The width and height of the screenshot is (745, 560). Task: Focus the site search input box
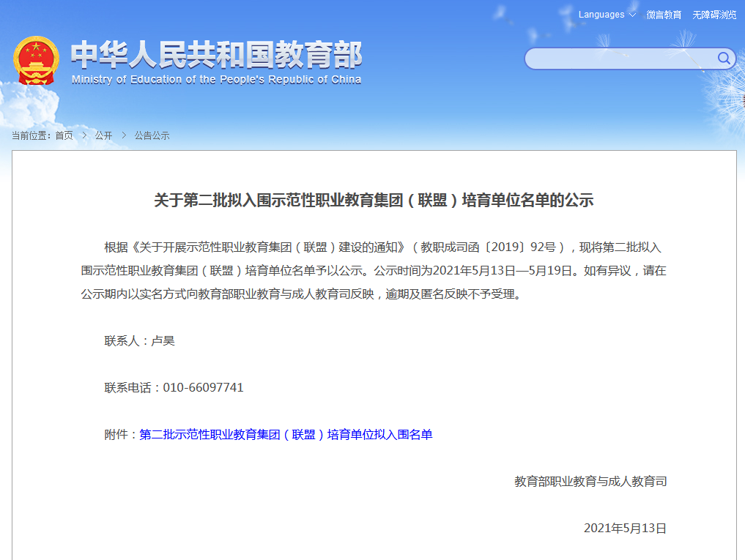pyautogui.click(x=620, y=59)
